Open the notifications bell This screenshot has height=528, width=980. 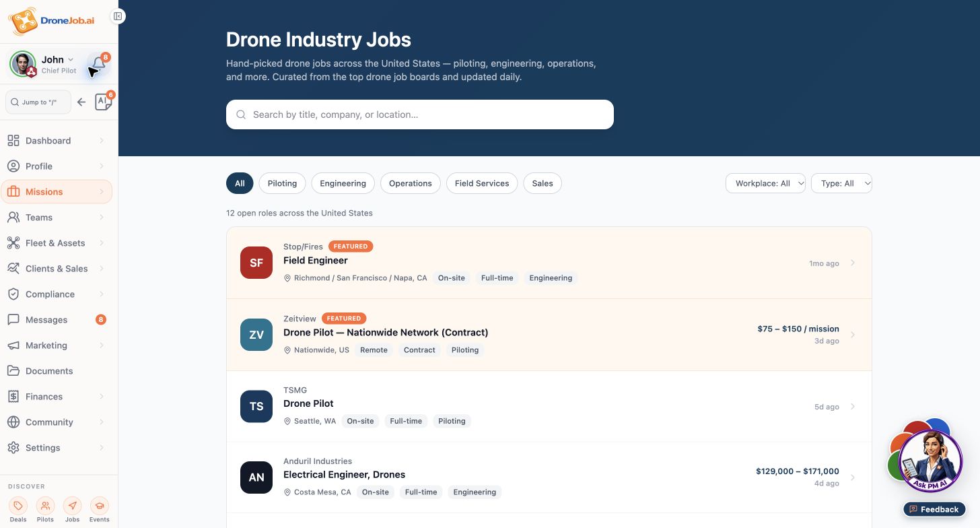click(x=99, y=65)
